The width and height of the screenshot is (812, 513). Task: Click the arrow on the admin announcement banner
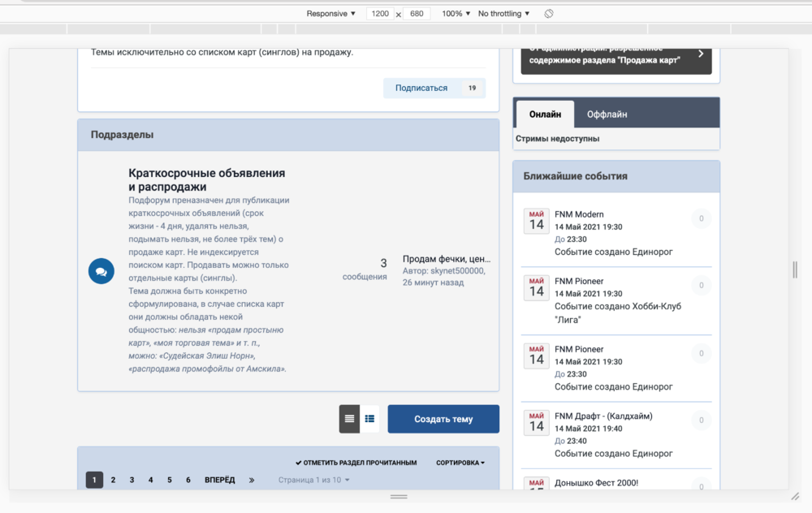(x=701, y=54)
